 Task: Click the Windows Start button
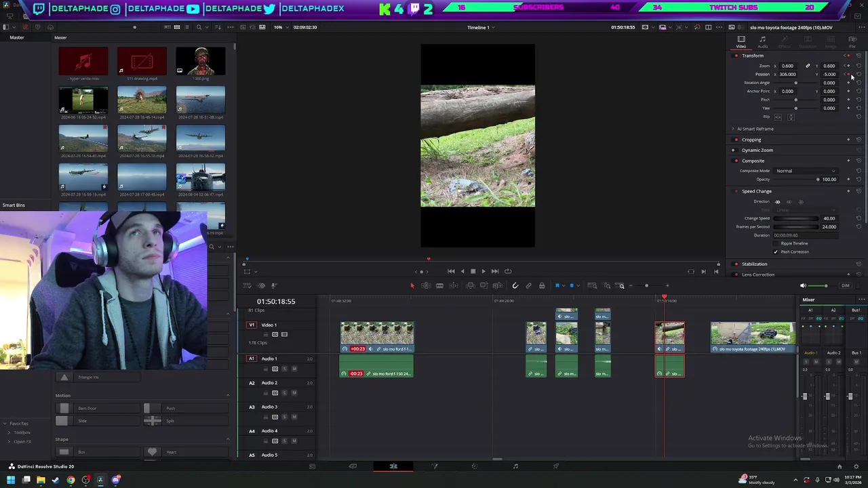11,481
